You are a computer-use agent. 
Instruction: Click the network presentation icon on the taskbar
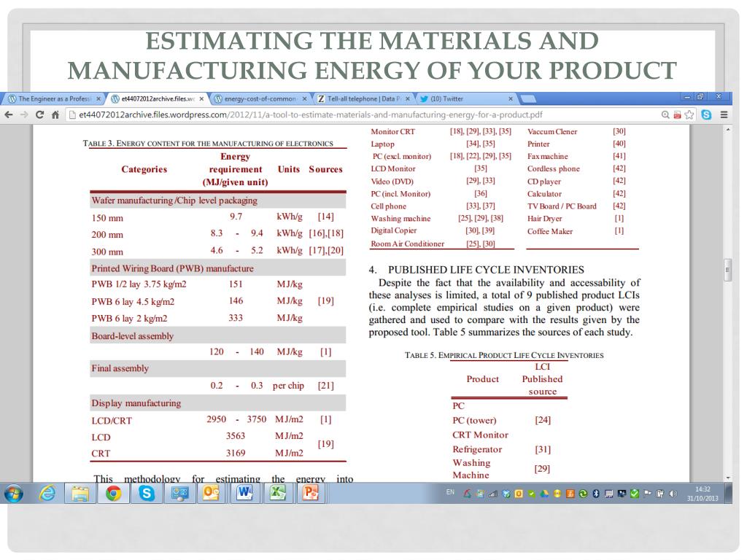179,494
